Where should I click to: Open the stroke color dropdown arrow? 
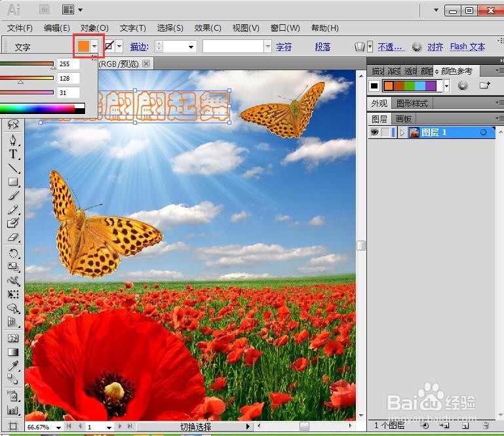pos(119,47)
